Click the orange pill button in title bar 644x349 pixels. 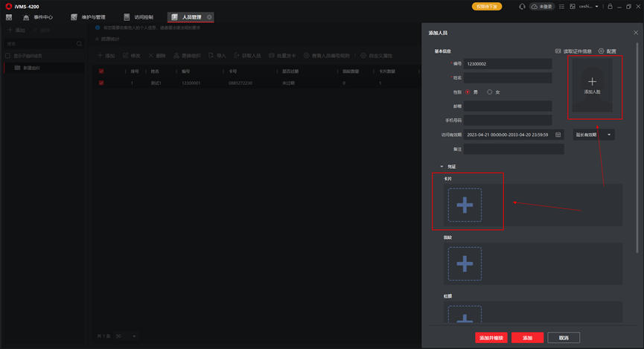pos(487,7)
